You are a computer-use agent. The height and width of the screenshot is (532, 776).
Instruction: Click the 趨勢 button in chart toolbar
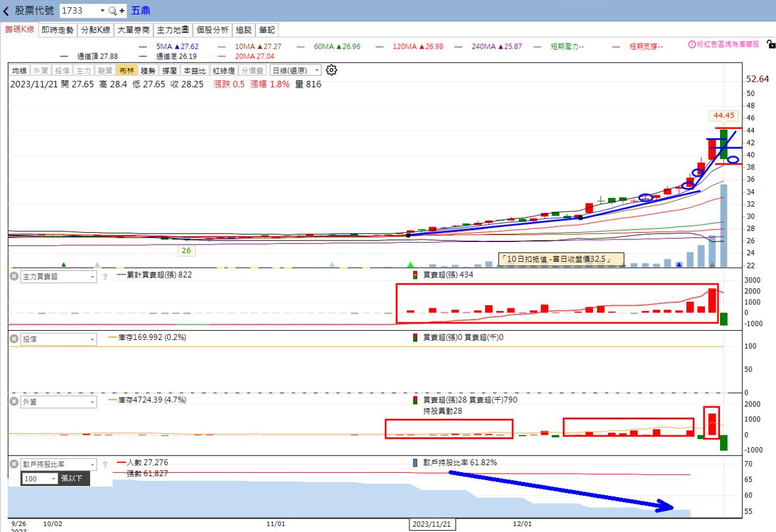tap(148, 70)
